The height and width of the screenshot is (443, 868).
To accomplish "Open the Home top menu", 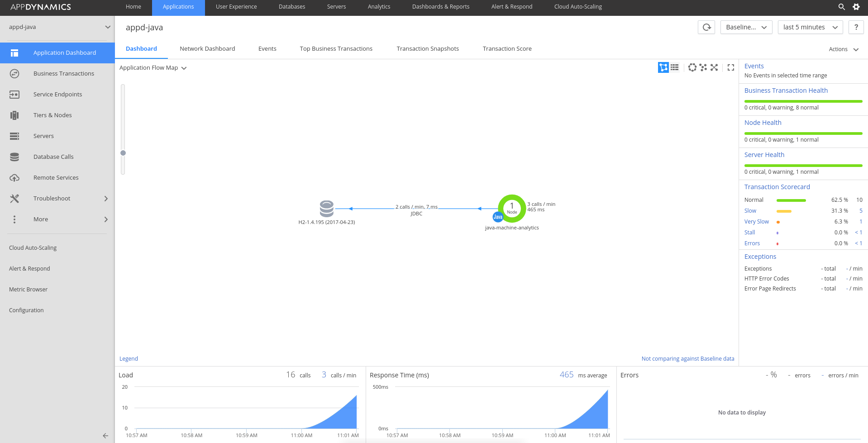I will 134,7.
